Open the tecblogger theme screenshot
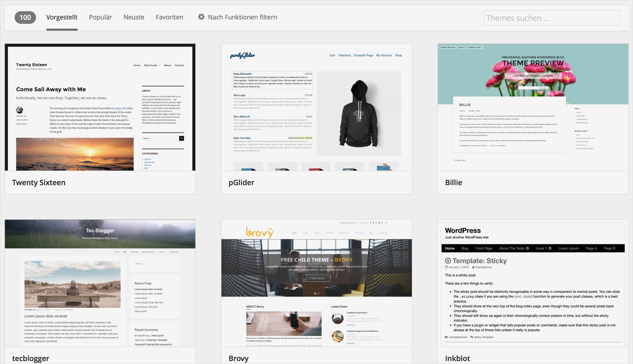This screenshot has height=364, width=633. point(100,283)
